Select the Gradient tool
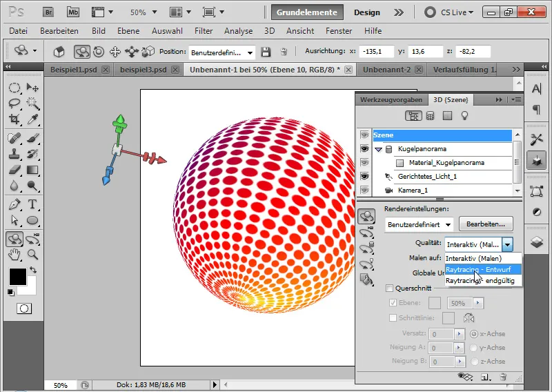The image size is (552, 392). pos(32,170)
